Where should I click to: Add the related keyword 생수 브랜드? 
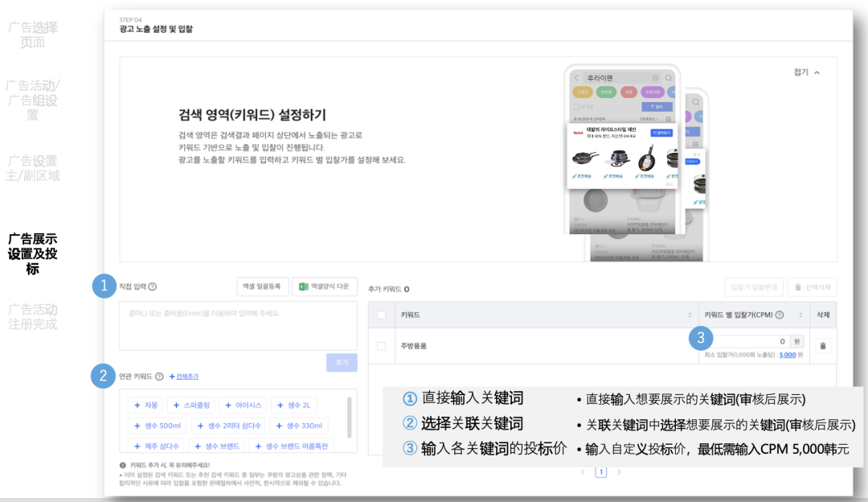(x=217, y=446)
